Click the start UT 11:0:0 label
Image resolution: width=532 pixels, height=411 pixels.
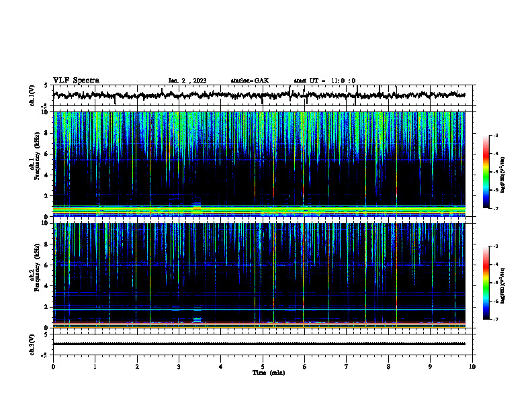324,81
